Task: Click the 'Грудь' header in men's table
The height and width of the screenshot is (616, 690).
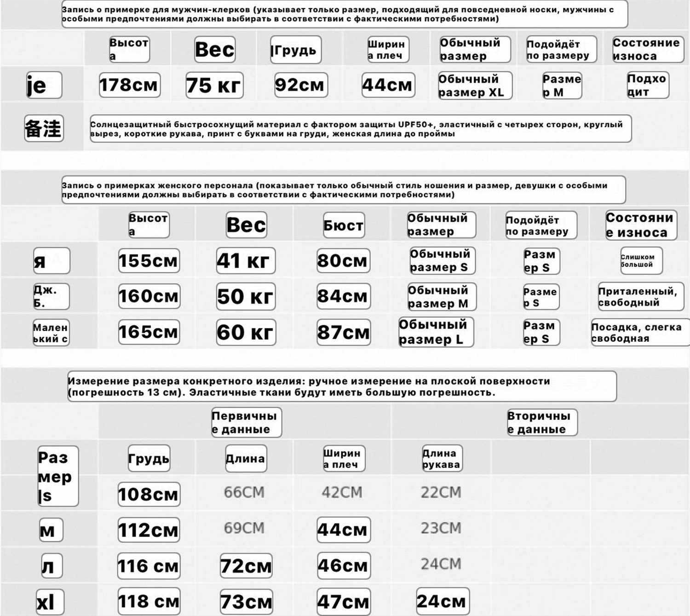Action: [295, 50]
